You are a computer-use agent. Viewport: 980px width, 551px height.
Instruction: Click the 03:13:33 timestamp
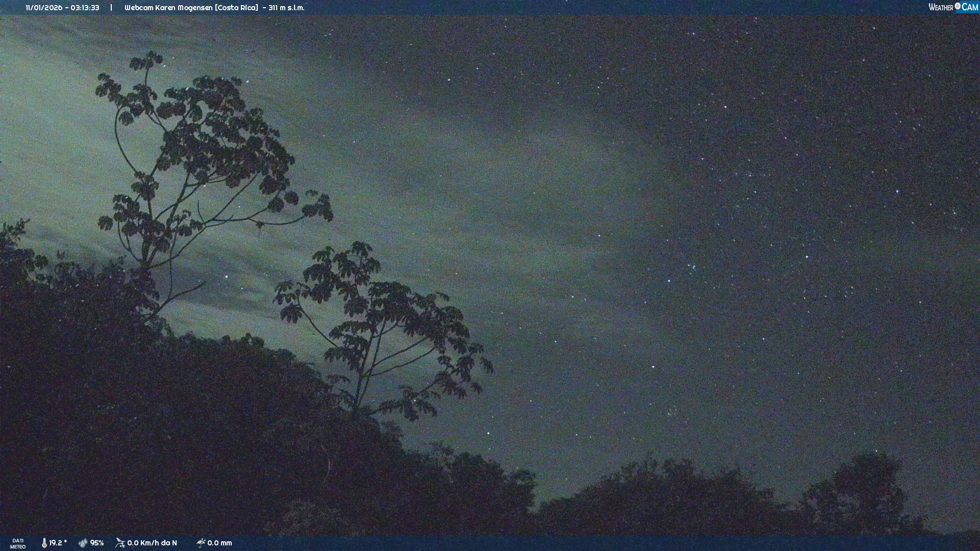coord(85,8)
